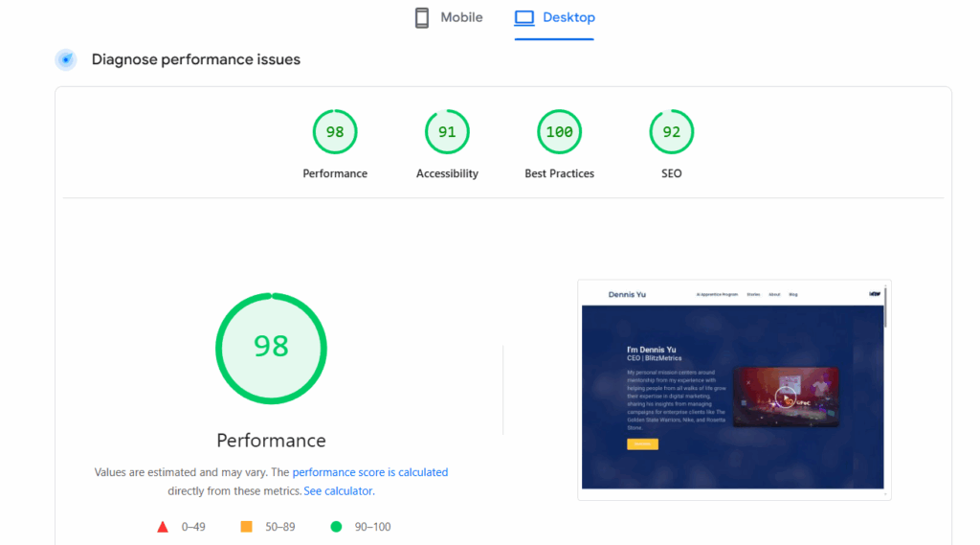Screen dimensions: 980x545
Task: Click the Desktop laptop icon
Action: (523, 18)
